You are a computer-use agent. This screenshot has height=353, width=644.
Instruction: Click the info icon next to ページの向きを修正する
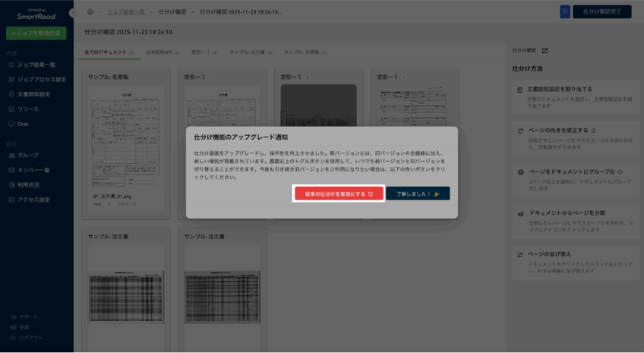[593, 131]
